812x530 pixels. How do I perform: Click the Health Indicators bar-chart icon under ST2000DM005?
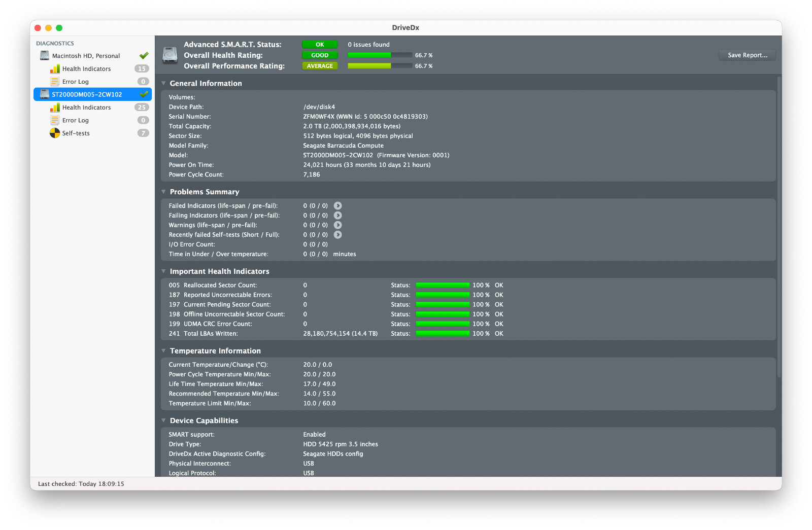click(55, 108)
